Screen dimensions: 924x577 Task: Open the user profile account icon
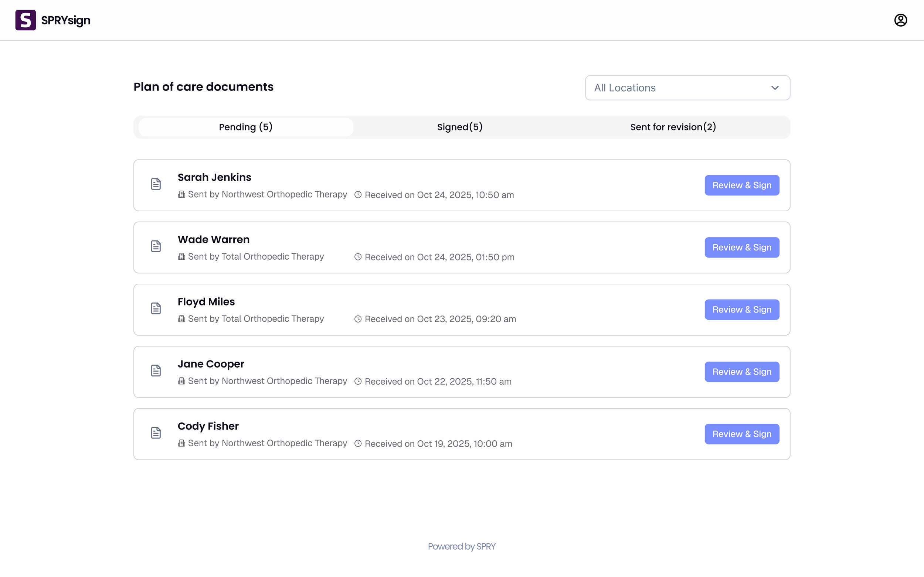(900, 20)
